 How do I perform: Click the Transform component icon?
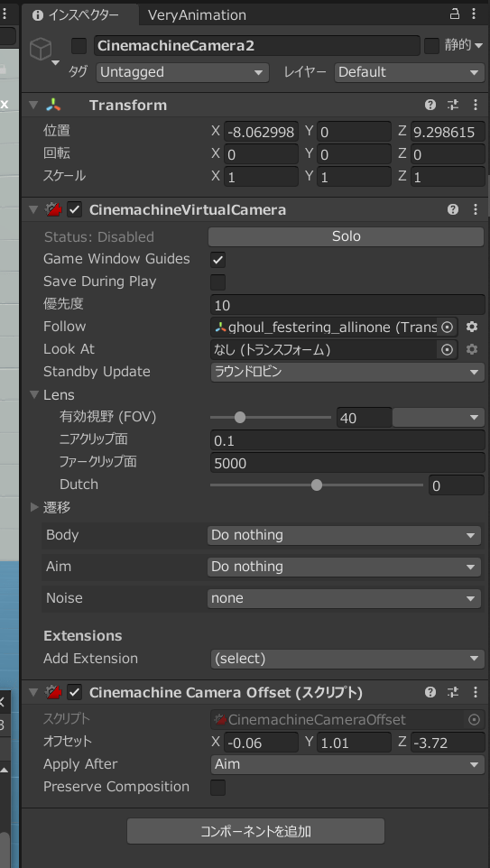click(54, 106)
